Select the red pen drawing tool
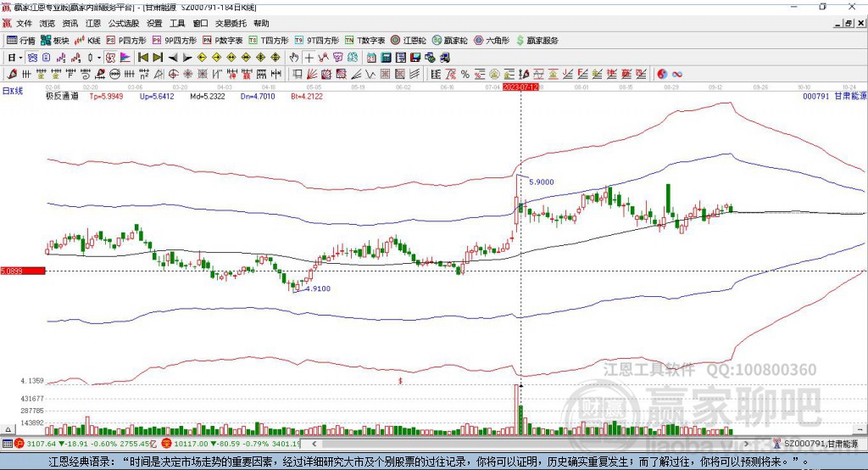 click(x=12, y=75)
